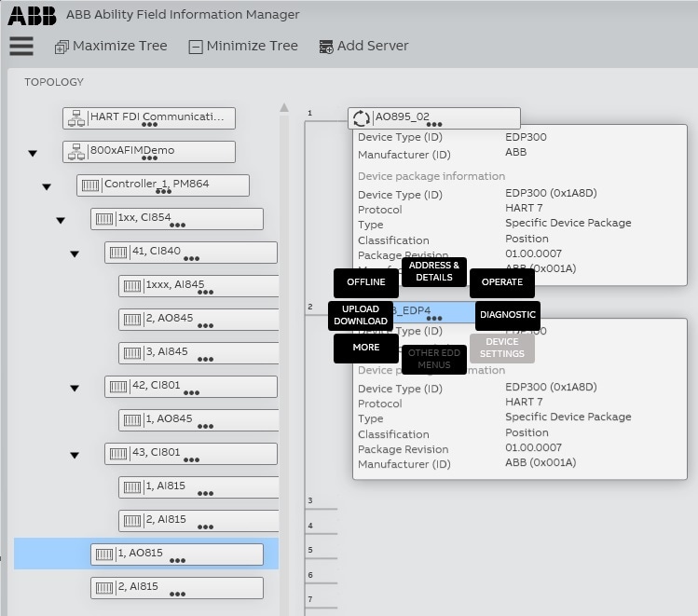Open the three-dot menu on HART FDI Communication
The height and width of the screenshot is (616, 698).
click(x=149, y=125)
